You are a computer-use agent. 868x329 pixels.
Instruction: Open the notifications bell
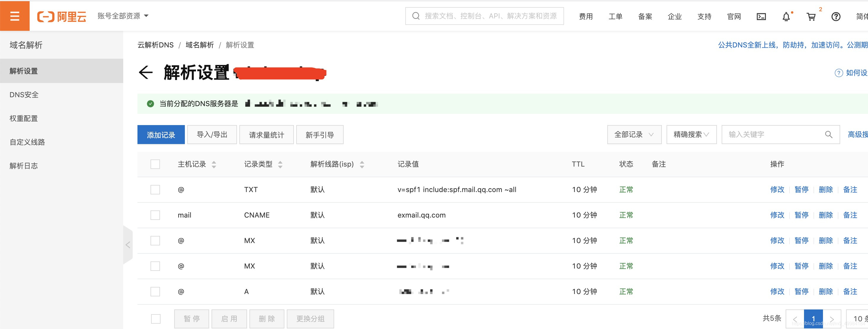click(786, 17)
